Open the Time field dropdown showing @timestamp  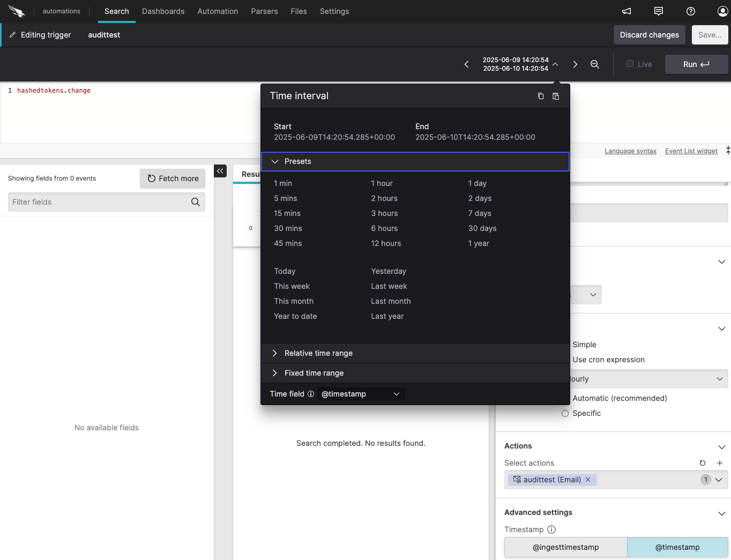point(360,394)
